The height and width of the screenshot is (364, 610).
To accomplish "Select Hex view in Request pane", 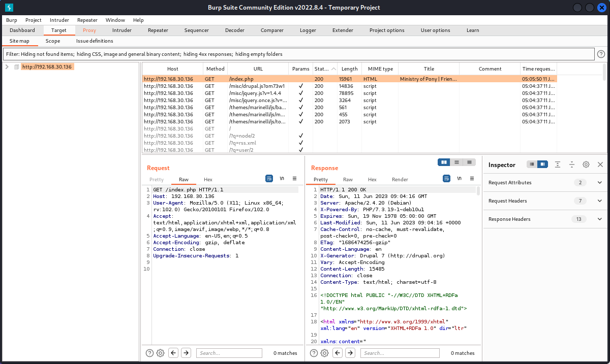I will coord(208,180).
